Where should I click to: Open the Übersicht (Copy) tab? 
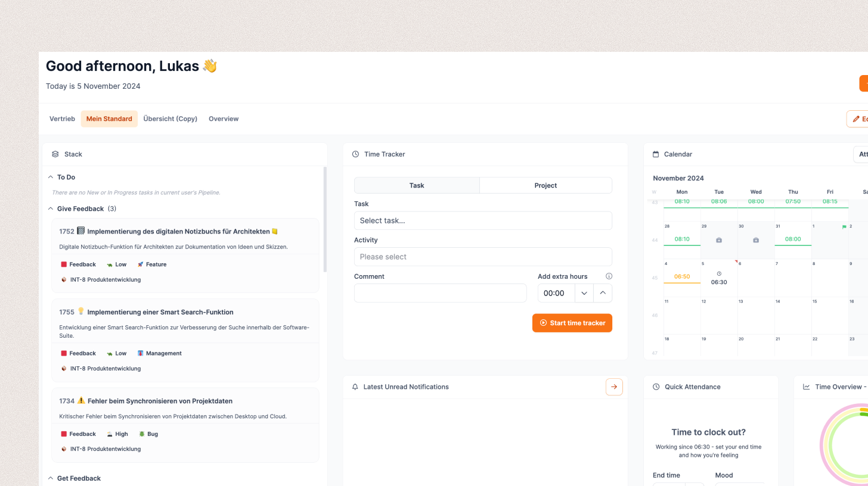(170, 119)
